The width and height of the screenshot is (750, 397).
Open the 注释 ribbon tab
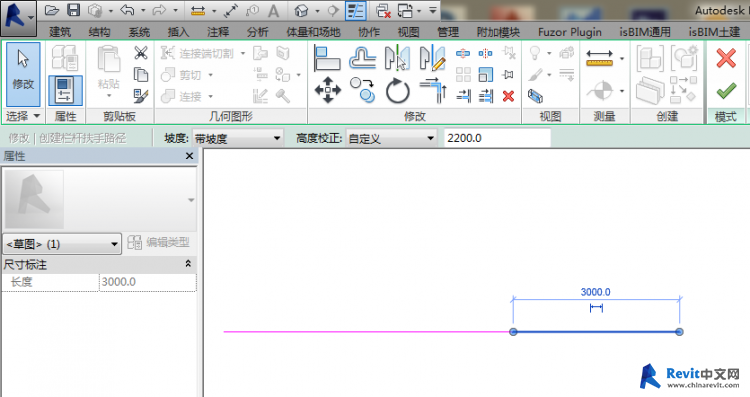pos(218,32)
